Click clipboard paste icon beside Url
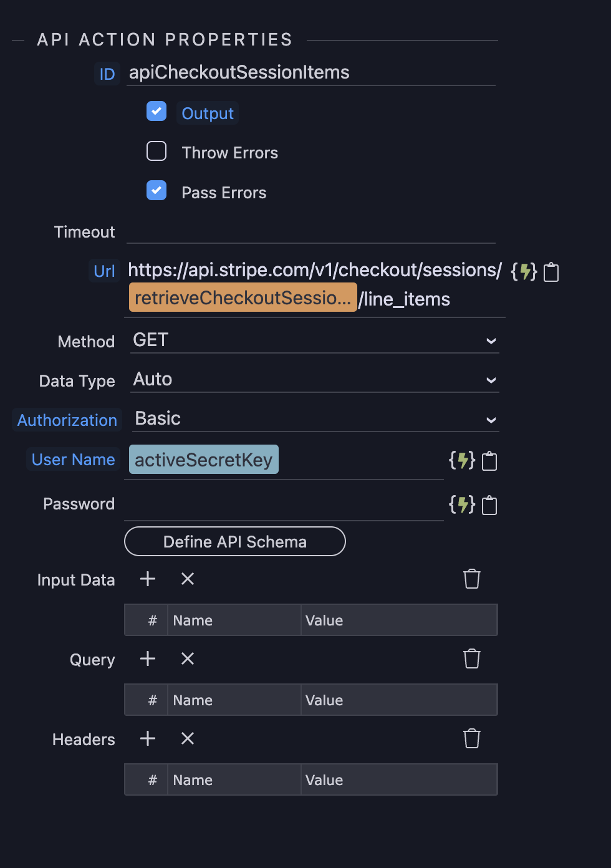 [x=551, y=272]
